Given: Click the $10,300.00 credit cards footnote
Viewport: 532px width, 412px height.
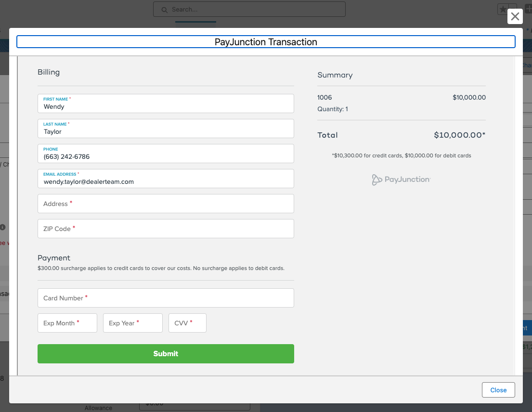Looking at the screenshot, I should (402, 155).
